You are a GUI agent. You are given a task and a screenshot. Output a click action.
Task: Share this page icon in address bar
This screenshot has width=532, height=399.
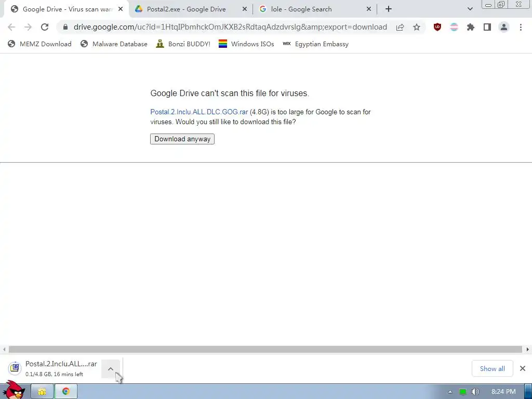(x=400, y=27)
